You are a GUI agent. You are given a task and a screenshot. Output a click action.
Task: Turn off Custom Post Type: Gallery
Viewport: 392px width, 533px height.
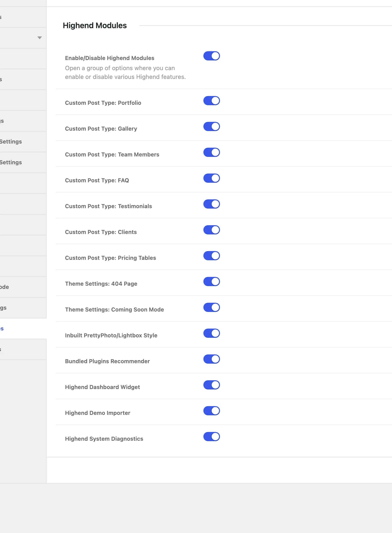click(x=211, y=126)
